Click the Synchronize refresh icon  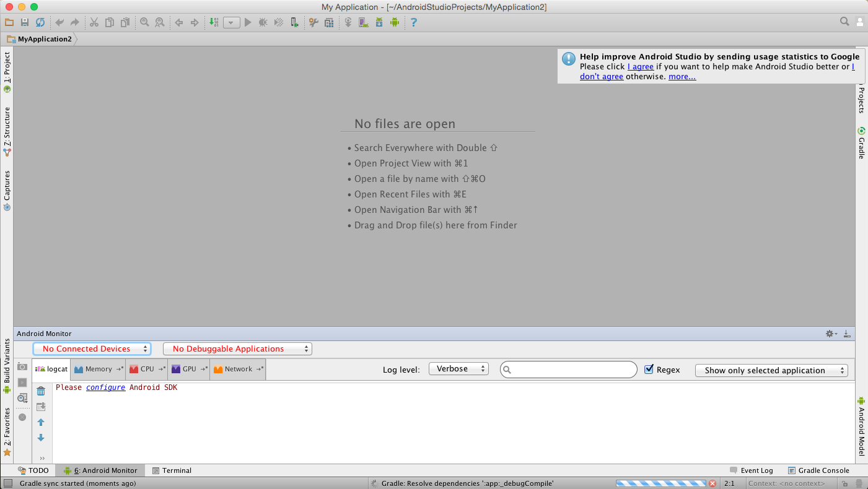[40, 22]
